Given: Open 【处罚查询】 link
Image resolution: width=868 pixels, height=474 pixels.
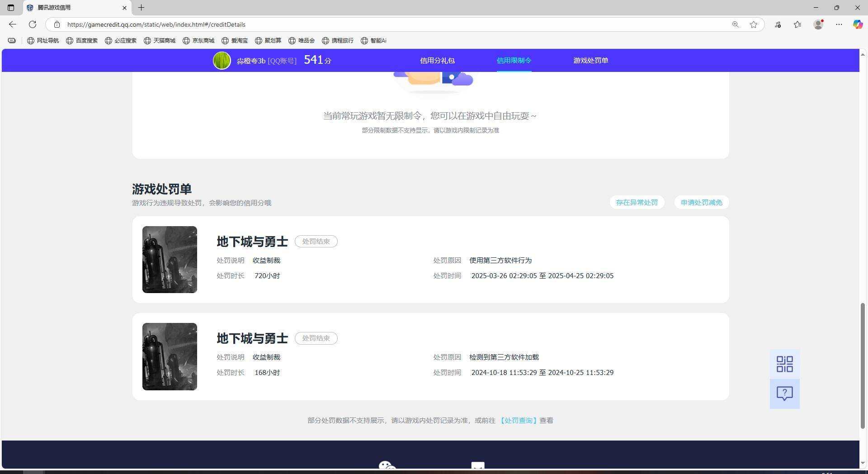Looking at the screenshot, I should pos(519,421).
